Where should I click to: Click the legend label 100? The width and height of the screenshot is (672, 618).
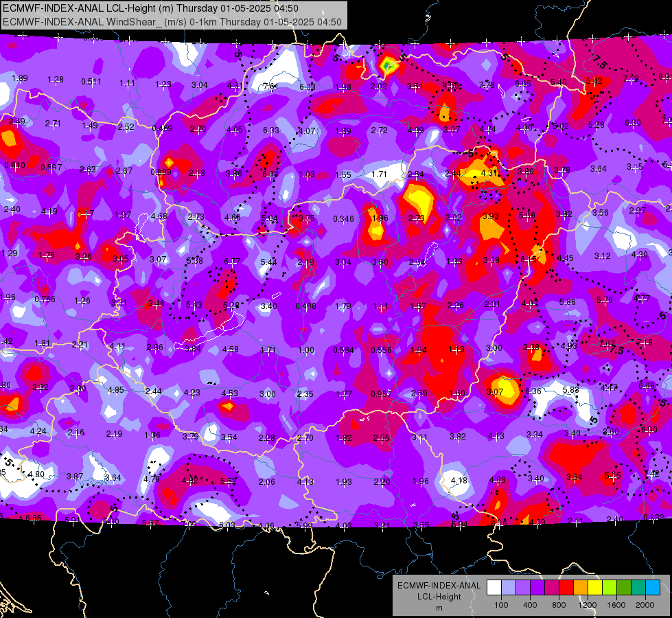pyautogui.click(x=501, y=605)
